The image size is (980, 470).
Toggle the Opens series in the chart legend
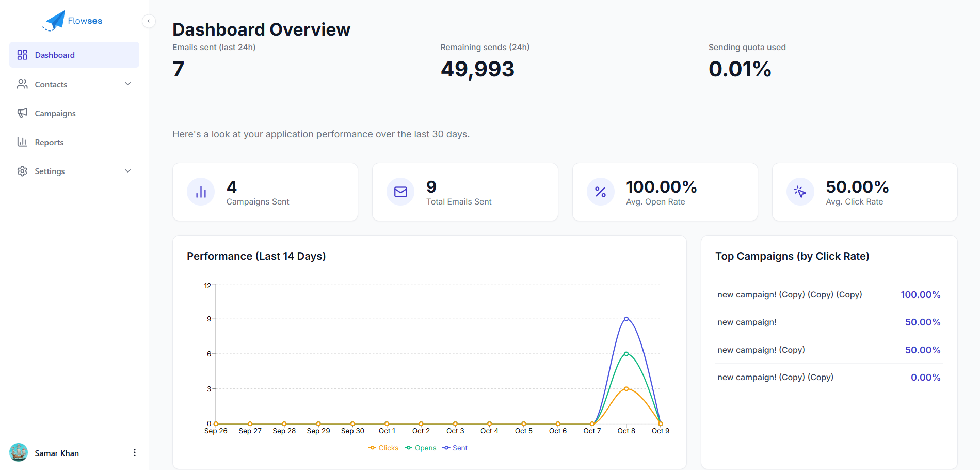pyautogui.click(x=420, y=447)
